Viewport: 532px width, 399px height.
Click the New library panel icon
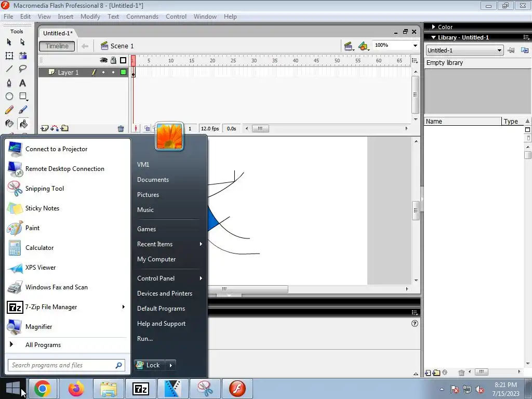tap(525, 50)
